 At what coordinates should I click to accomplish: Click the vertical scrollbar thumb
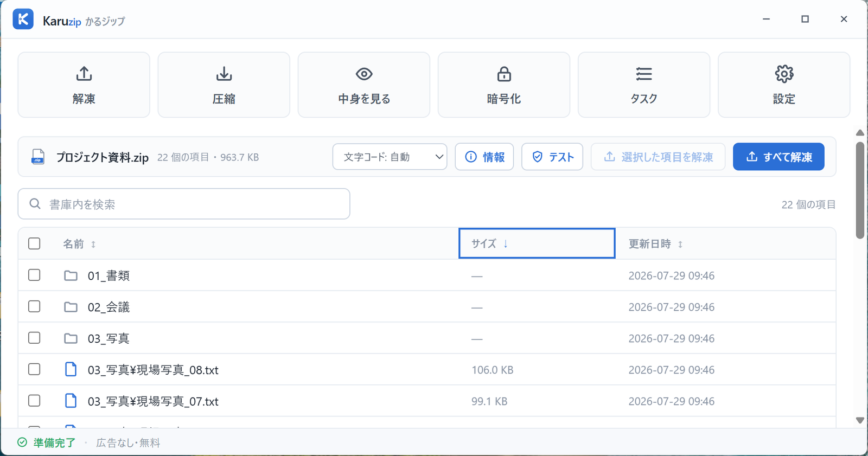pos(860,190)
